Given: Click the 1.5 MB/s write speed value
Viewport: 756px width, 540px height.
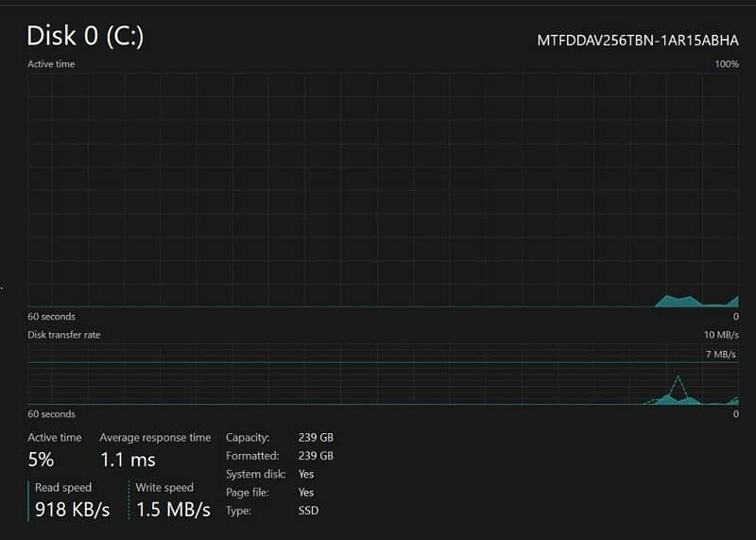Looking at the screenshot, I should click(x=173, y=510).
